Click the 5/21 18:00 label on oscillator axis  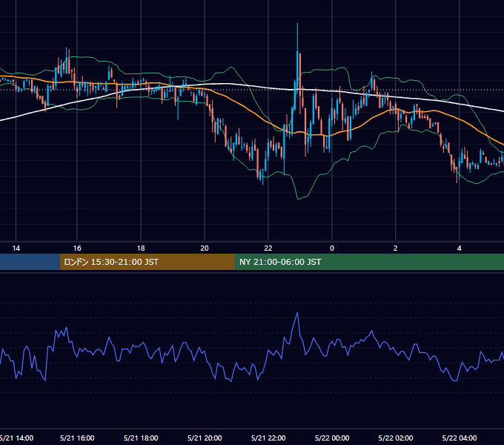point(141,438)
